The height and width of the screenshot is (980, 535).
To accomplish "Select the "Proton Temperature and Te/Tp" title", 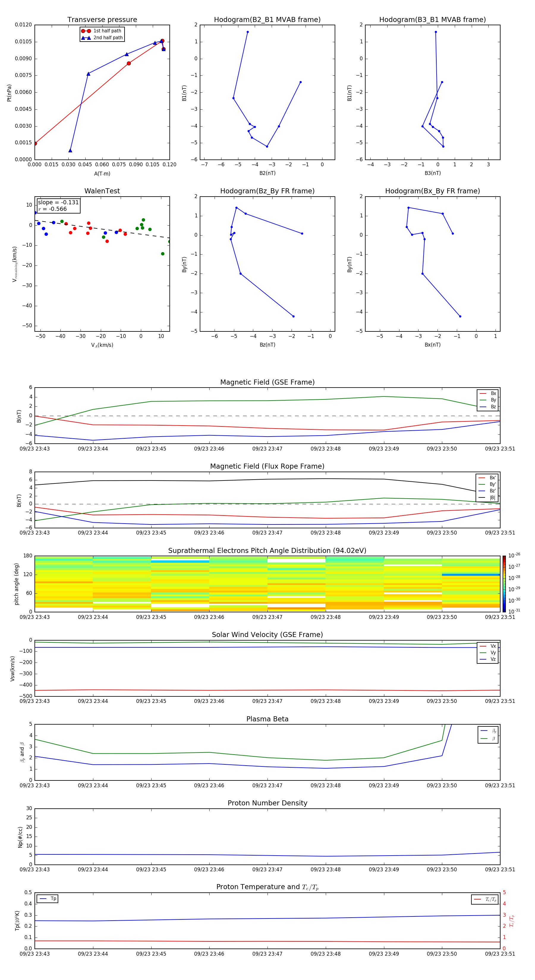I will click(x=267, y=887).
